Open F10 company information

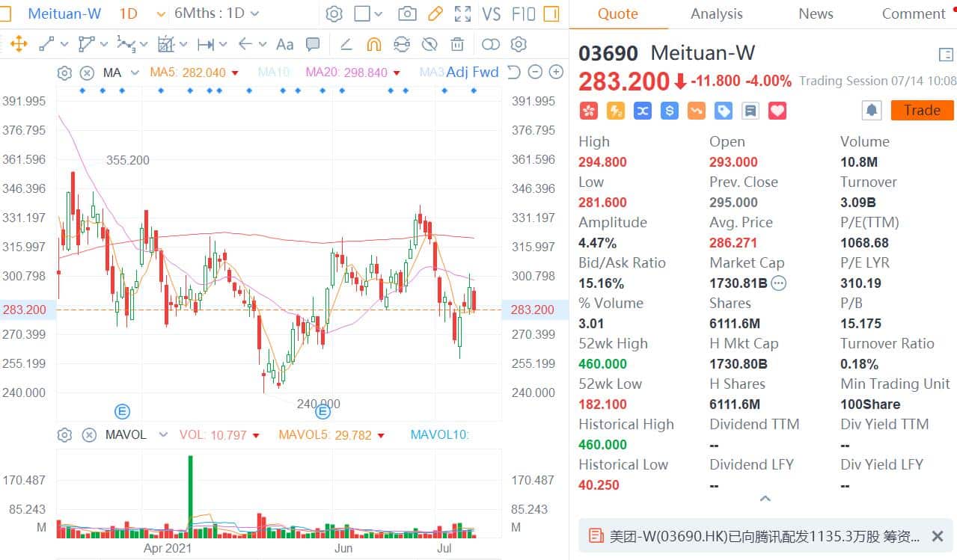524,13
